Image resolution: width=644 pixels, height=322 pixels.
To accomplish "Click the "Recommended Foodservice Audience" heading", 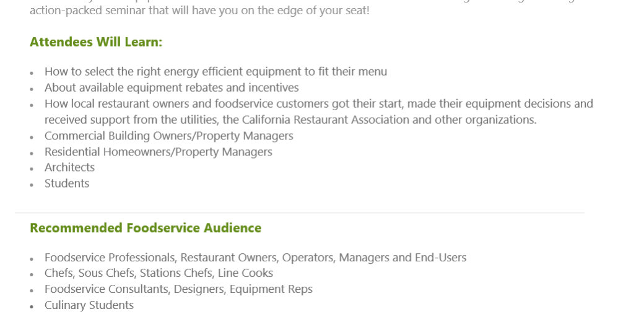I will pyautogui.click(x=146, y=228).
